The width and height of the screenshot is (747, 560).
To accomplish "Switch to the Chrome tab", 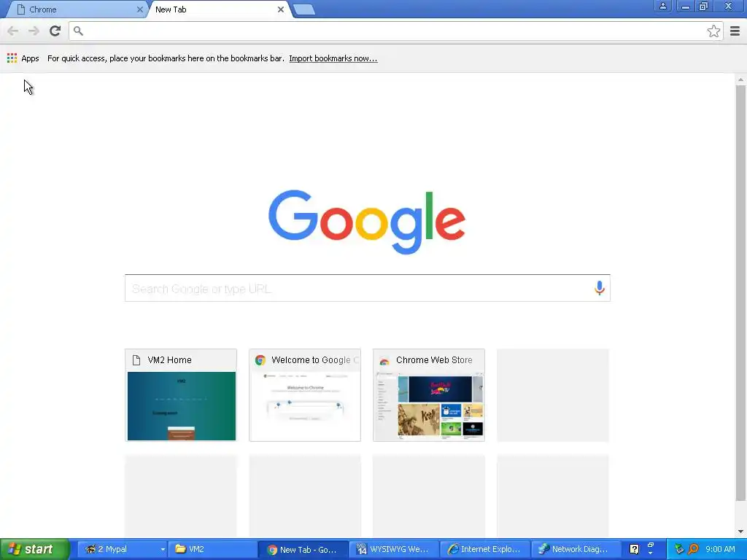I will click(x=76, y=9).
